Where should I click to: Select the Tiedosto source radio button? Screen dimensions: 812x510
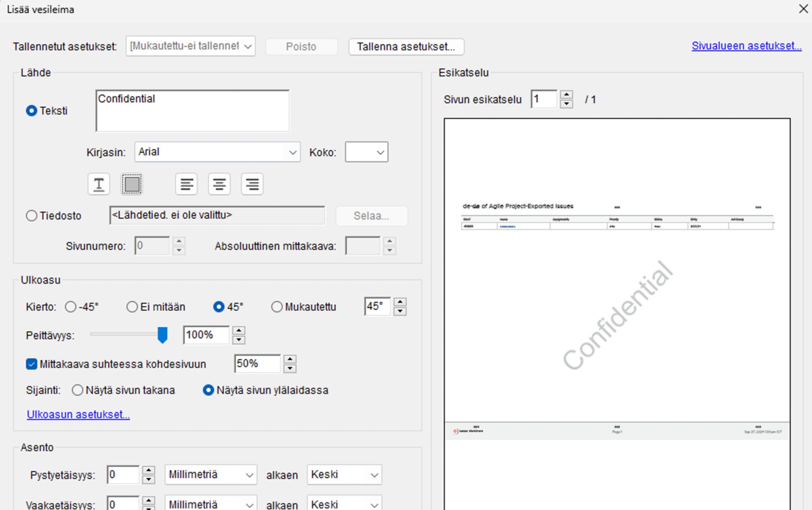tap(32, 216)
